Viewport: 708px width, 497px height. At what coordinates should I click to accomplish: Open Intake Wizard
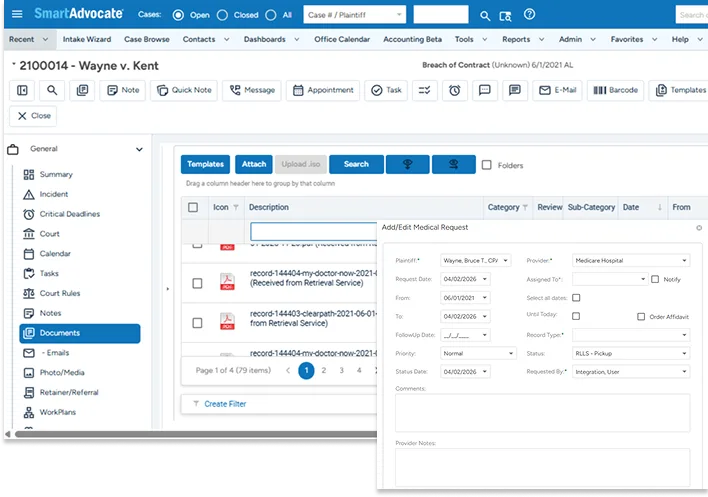pyautogui.click(x=87, y=39)
